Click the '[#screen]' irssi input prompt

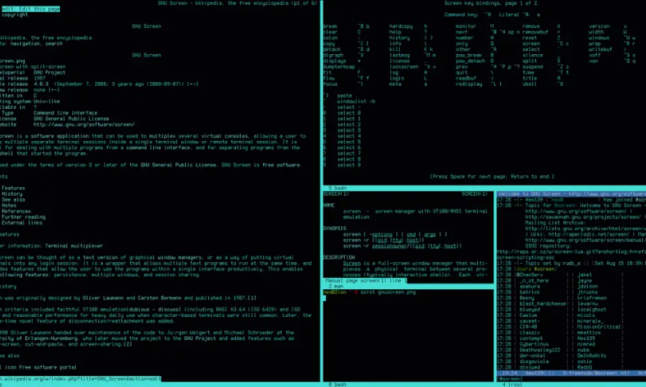click(510, 378)
